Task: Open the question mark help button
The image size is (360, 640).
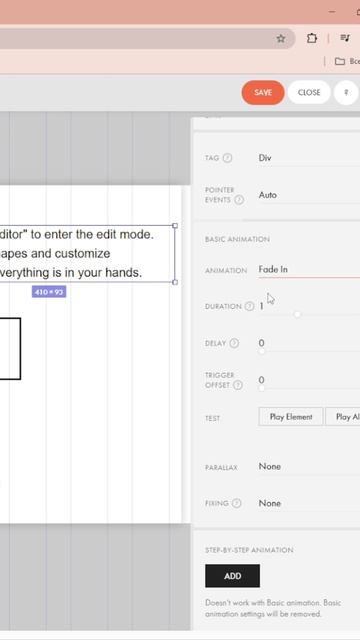Action: pyautogui.click(x=346, y=93)
